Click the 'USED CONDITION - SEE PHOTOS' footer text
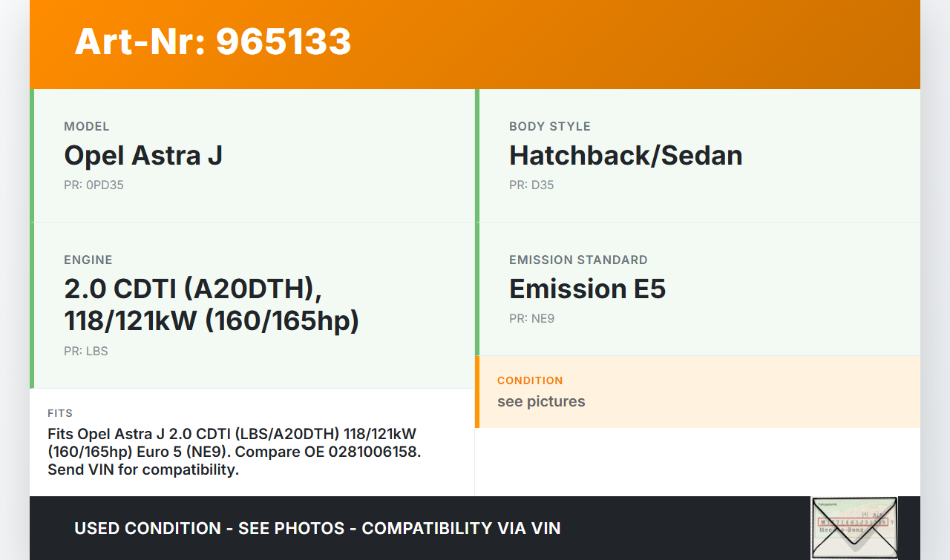The image size is (950, 560). point(209,528)
